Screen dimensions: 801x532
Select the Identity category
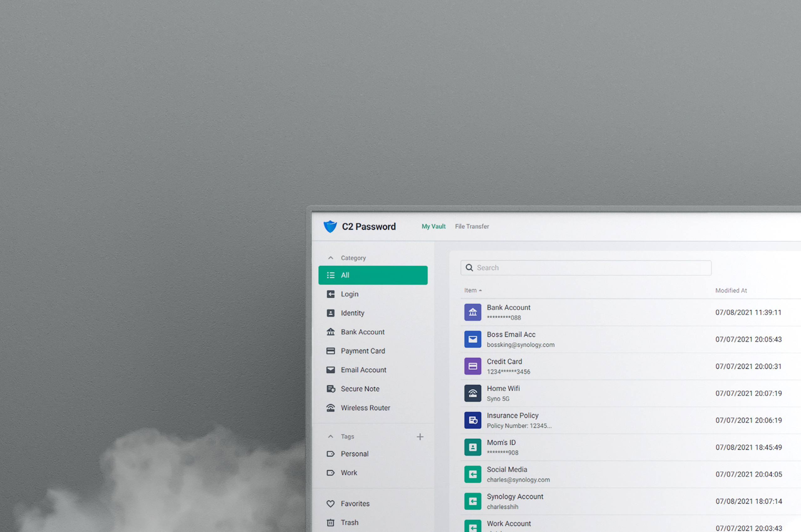(x=352, y=313)
